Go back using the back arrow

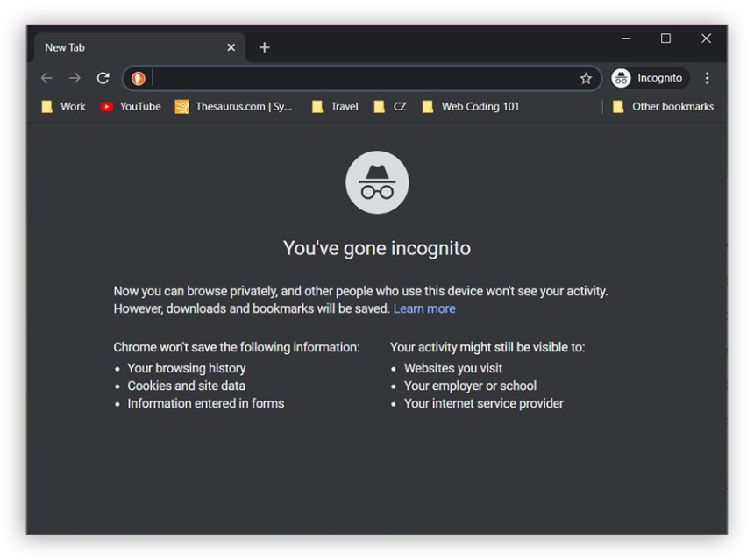point(47,78)
